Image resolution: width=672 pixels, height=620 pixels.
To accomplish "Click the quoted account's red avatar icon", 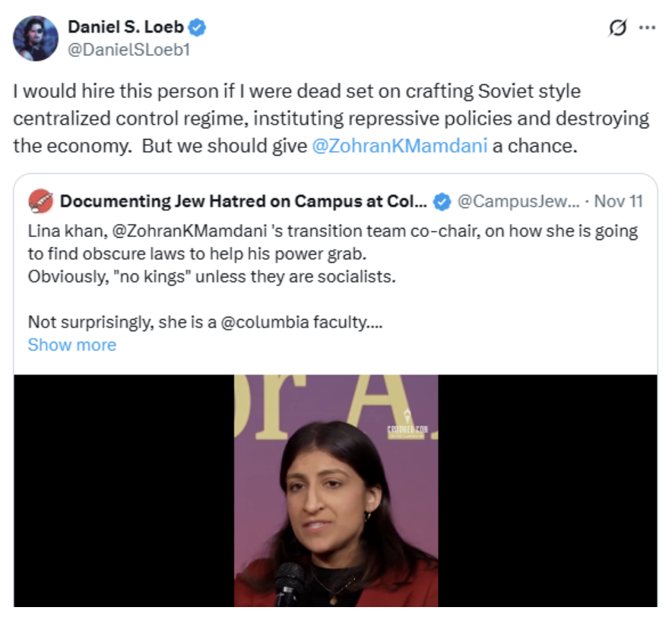I will 40,202.
